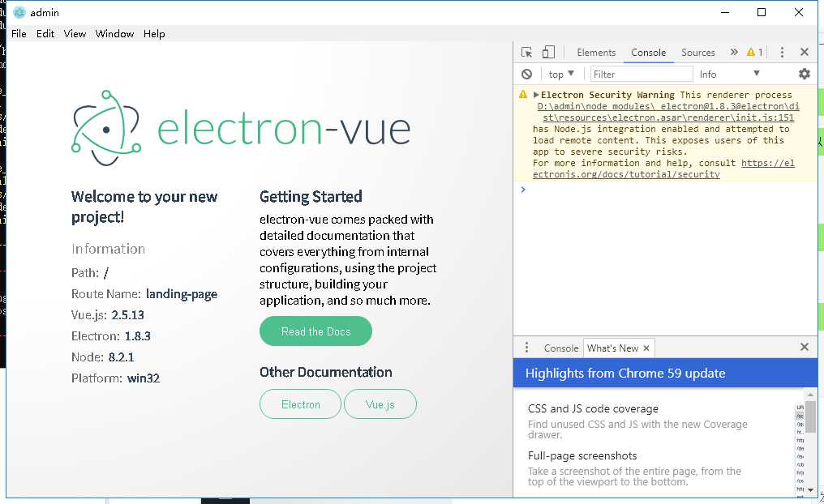Click the admin window app icon

click(x=19, y=13)
